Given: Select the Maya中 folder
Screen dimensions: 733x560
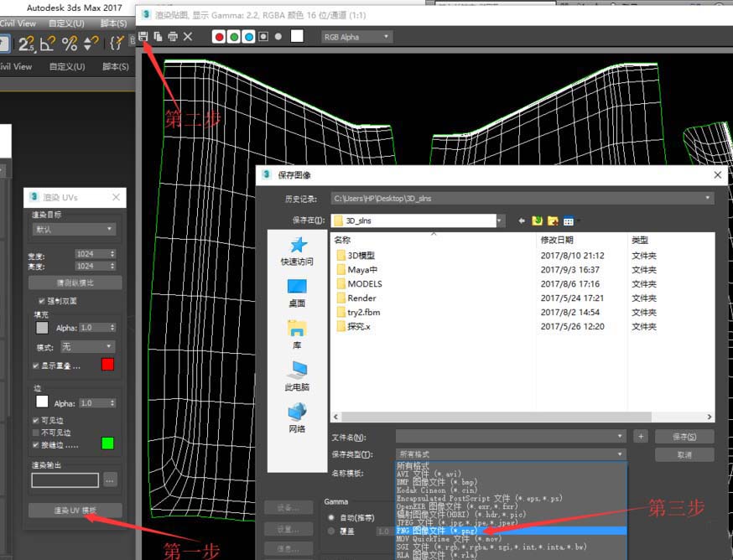Looking at the screenshot, I should pyautogui.click(x=357, y=270).
